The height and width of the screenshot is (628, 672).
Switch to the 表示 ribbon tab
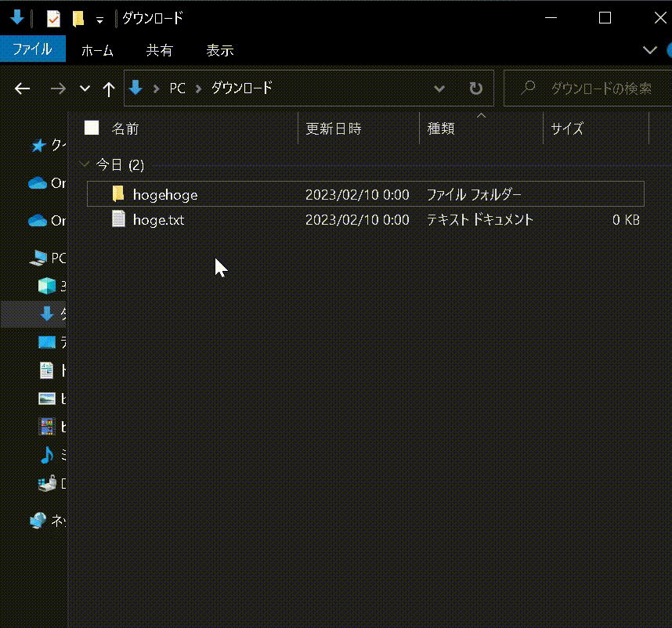(x=220, y=50)
